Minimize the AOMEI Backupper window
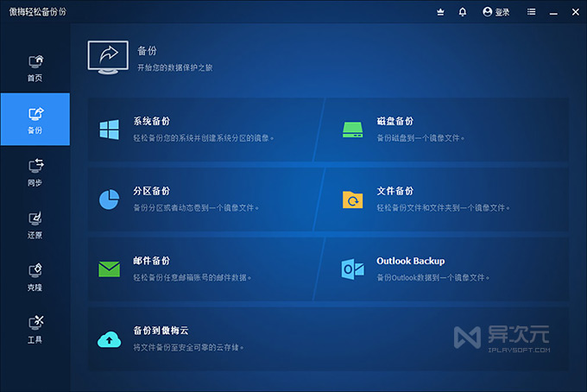 tap(553, 12)
